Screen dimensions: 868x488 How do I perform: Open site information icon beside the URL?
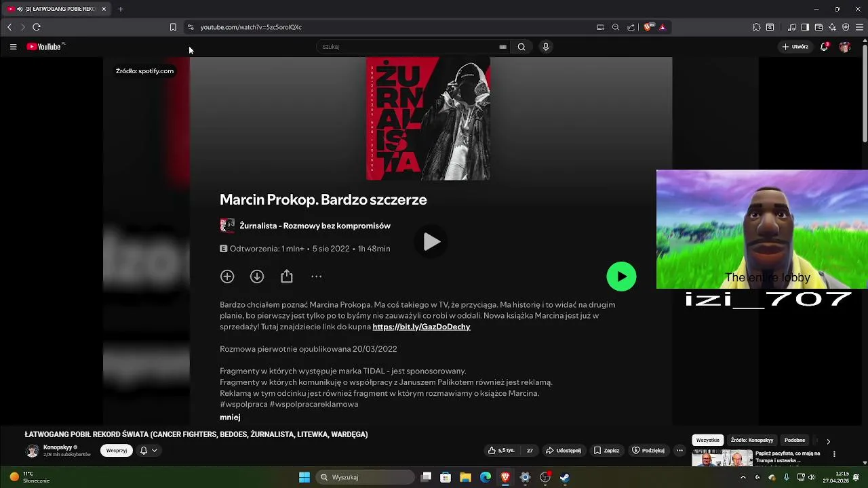point(191,27)
